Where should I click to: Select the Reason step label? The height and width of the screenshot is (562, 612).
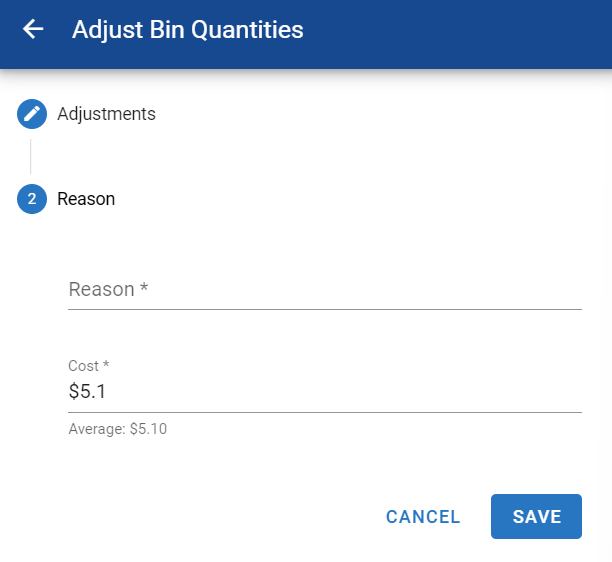click(x=86, y=199)
